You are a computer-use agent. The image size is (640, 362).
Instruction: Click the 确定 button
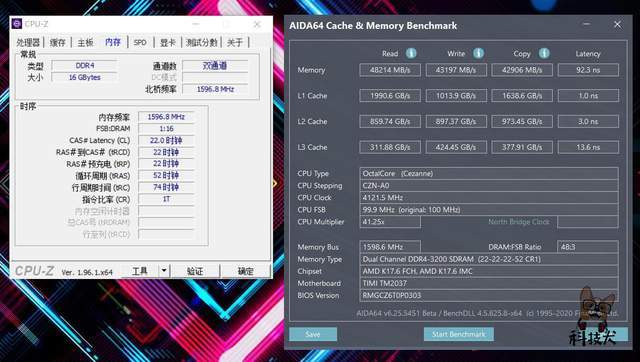[245, 271]
